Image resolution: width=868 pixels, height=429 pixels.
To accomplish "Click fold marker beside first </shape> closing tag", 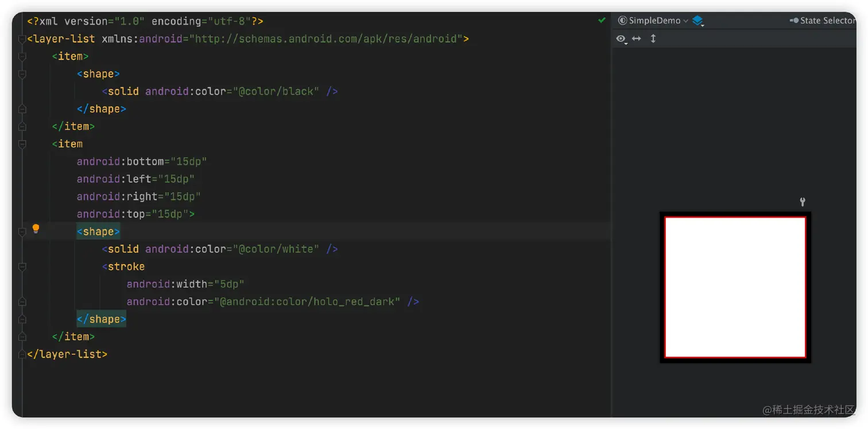I will [22, 109].
